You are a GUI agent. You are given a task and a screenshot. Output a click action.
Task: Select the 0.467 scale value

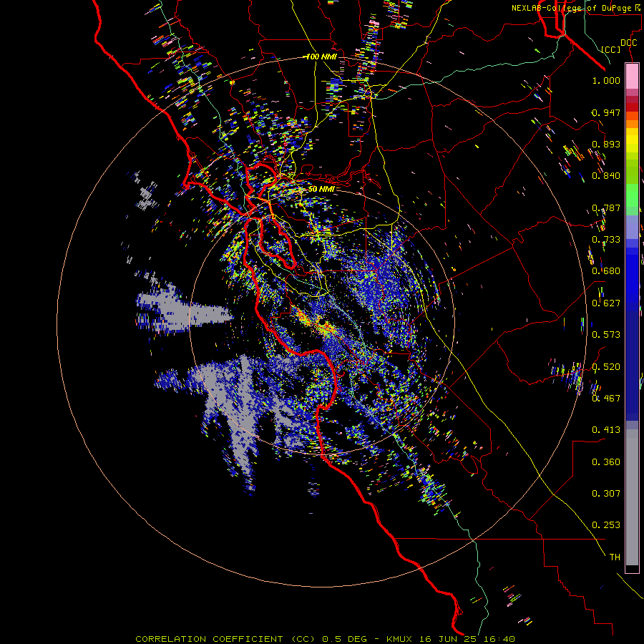coord(606,399)
